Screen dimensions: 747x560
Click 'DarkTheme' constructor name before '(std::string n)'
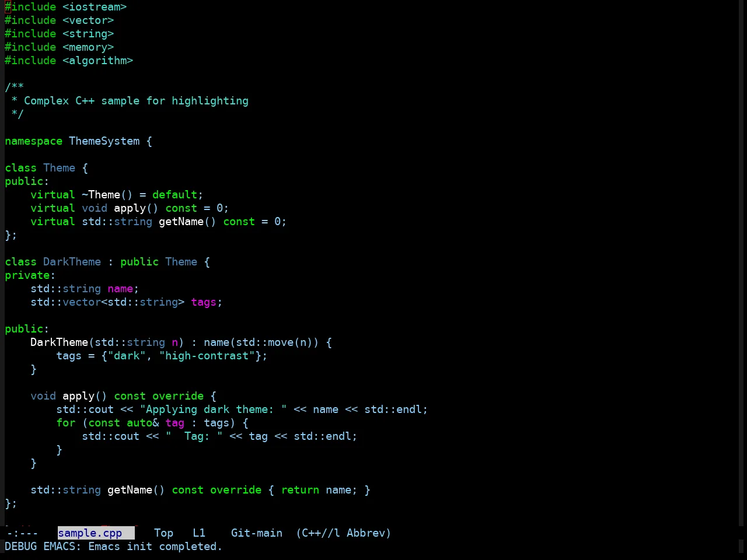pos(60,342)
